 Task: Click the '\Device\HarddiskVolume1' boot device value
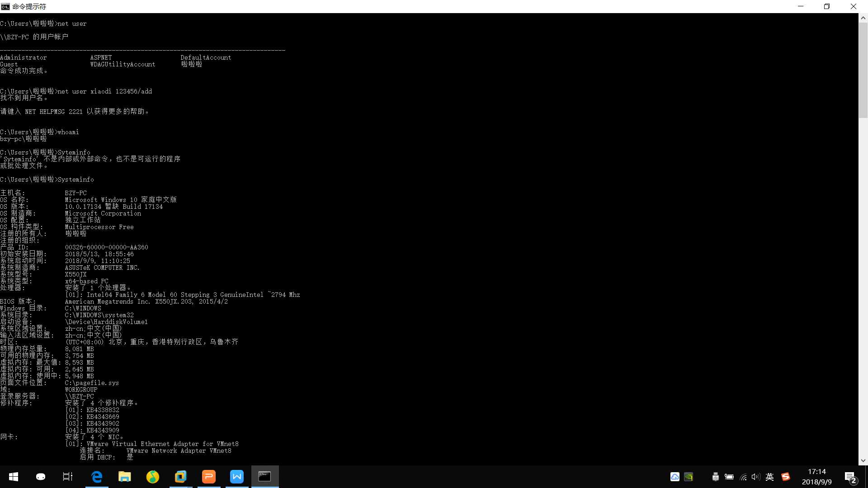[x=106, y=322]
